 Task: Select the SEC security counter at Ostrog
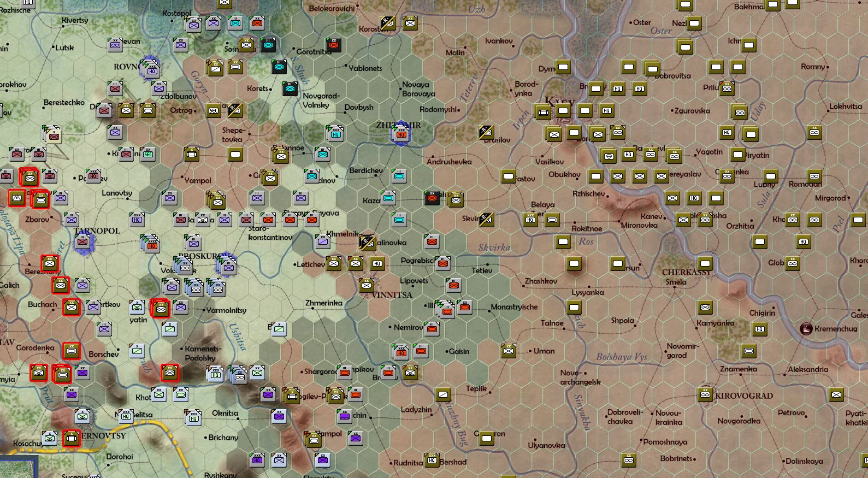[x=214, y=110]
